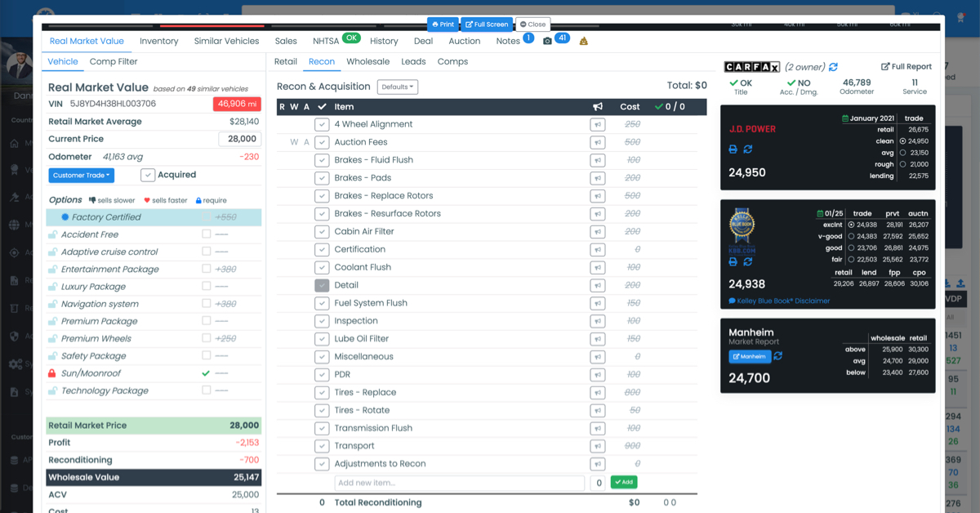980x513 pixels.
Task: Click the Wholesale Value 25,147 row
Action: tap(154, 477)
